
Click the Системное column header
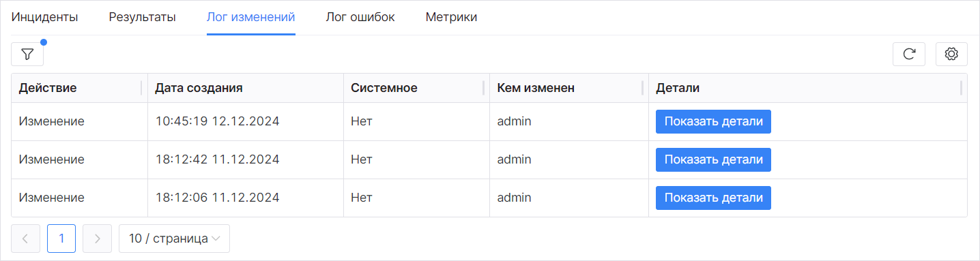[416, 88]
